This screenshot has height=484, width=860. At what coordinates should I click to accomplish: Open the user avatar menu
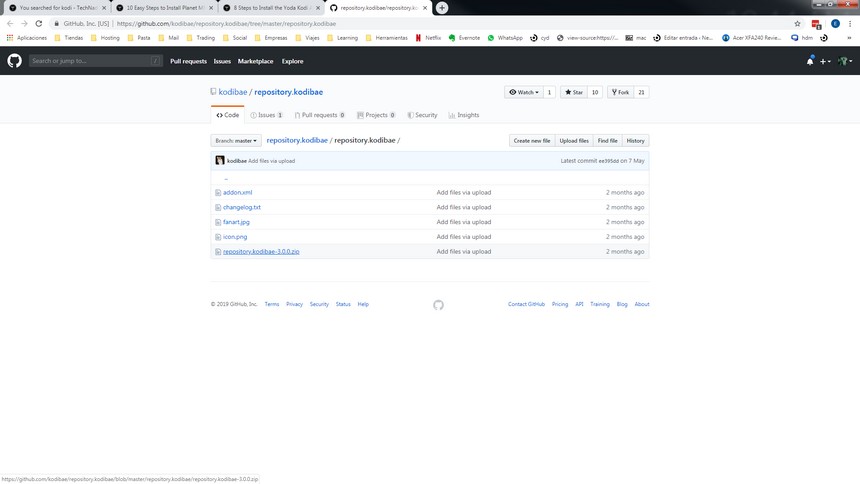click(845, 61)
